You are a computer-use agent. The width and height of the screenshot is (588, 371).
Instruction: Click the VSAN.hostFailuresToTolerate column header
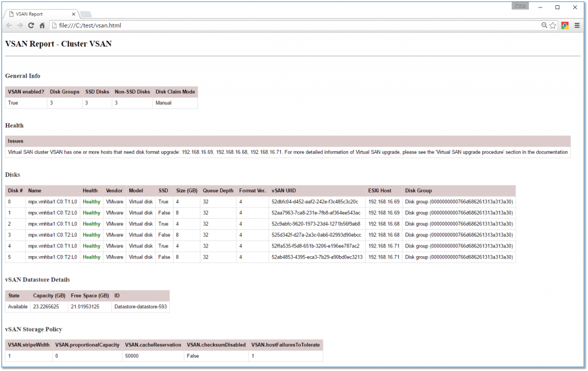point(285,345)
